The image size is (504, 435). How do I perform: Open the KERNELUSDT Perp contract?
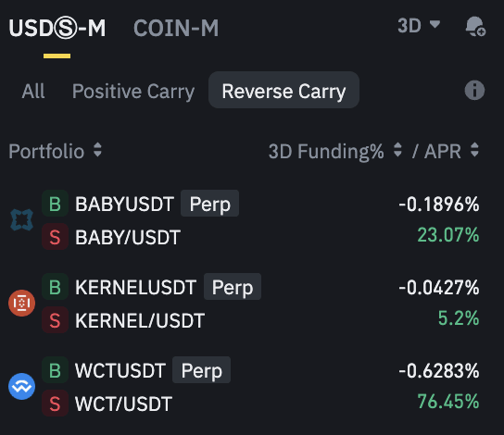pyautogui.click(x=168, y=287)
